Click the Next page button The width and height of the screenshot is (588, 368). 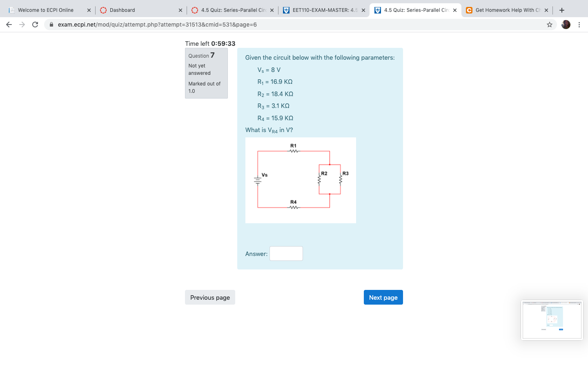pos(383,297)
